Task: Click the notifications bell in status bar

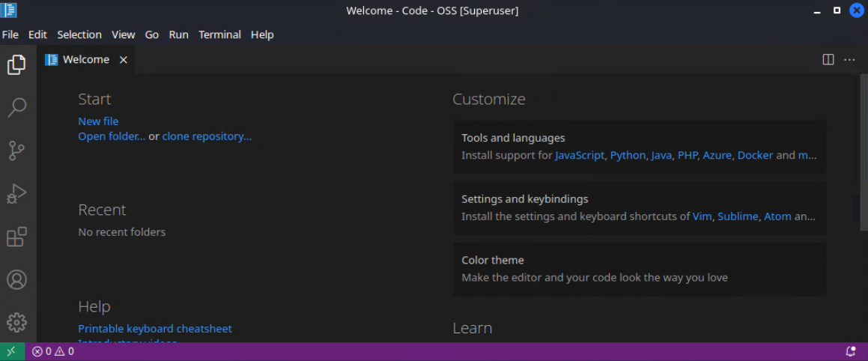Action: 850,351
